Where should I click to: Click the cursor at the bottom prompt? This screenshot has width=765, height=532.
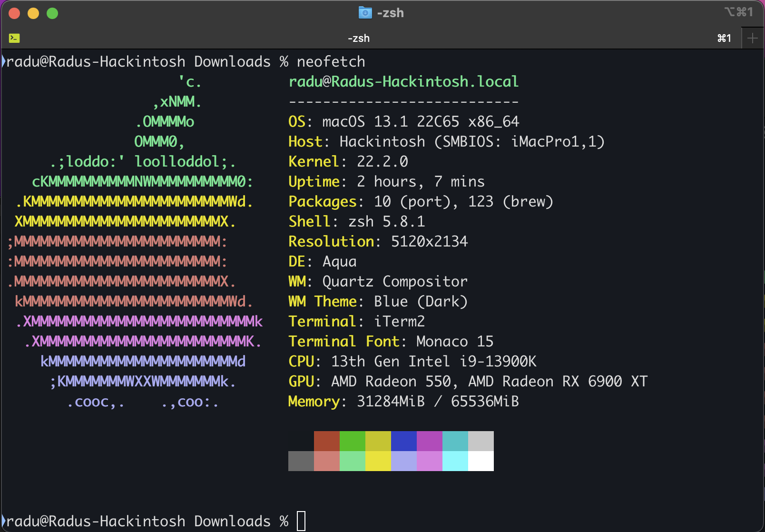click(301, 521)
